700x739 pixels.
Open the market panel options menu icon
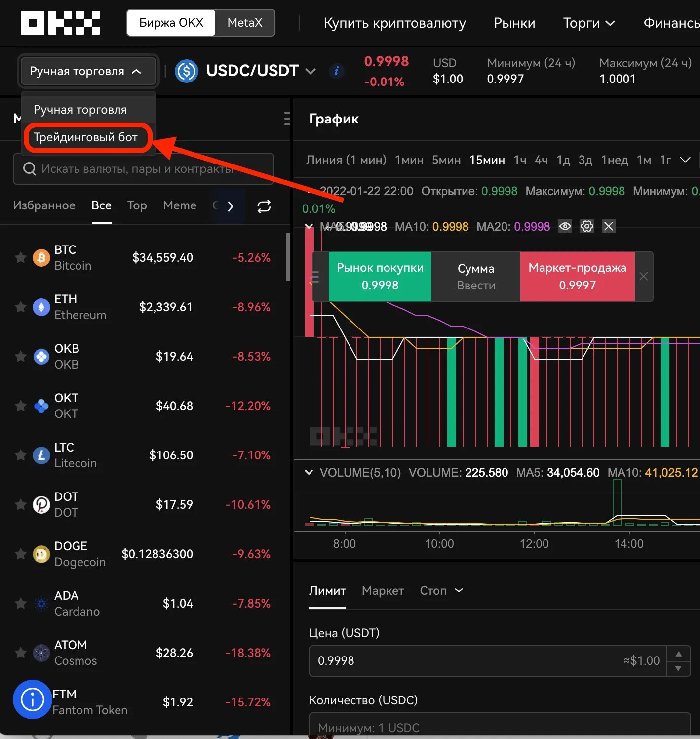[287, 119]
